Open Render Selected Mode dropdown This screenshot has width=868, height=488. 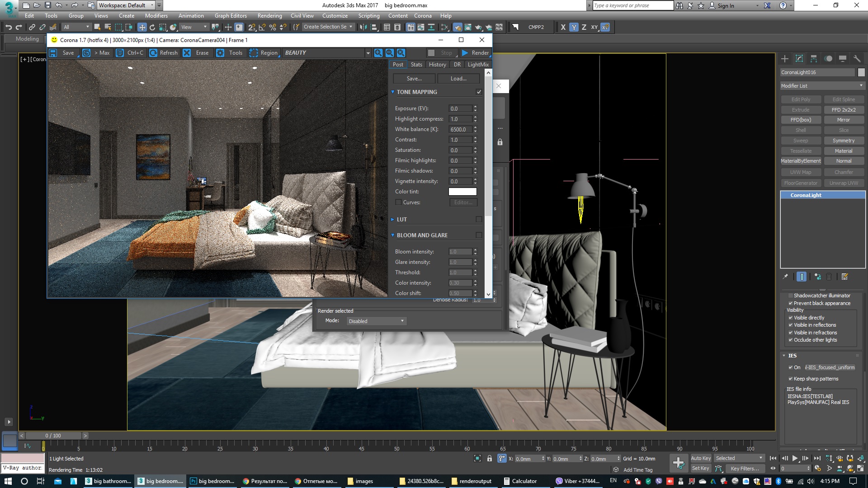pyautogui.click(x=376, y=320)
